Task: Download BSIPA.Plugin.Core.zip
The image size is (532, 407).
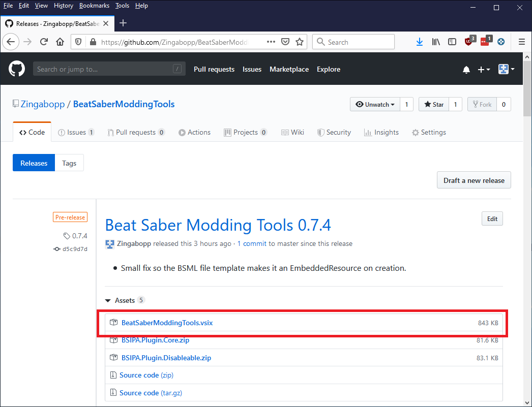Action: [x=155, y=340]
